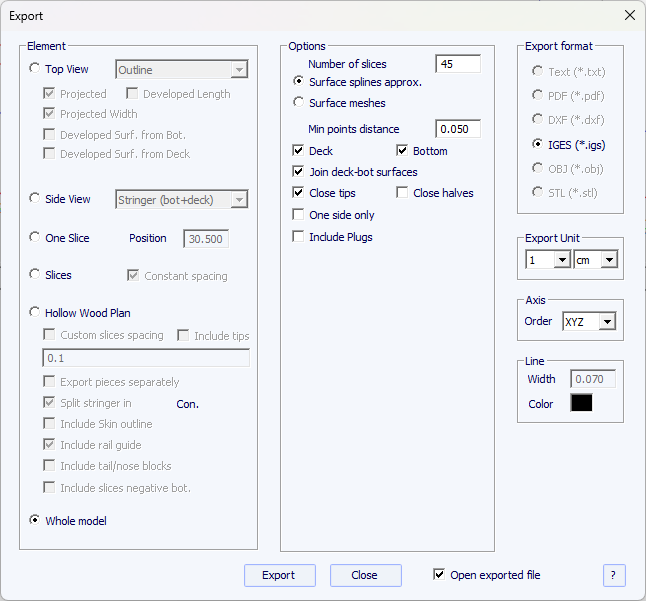Screen dimensions: 646x601
Task: Click the Min points distance field
Action: coord(457,129)
